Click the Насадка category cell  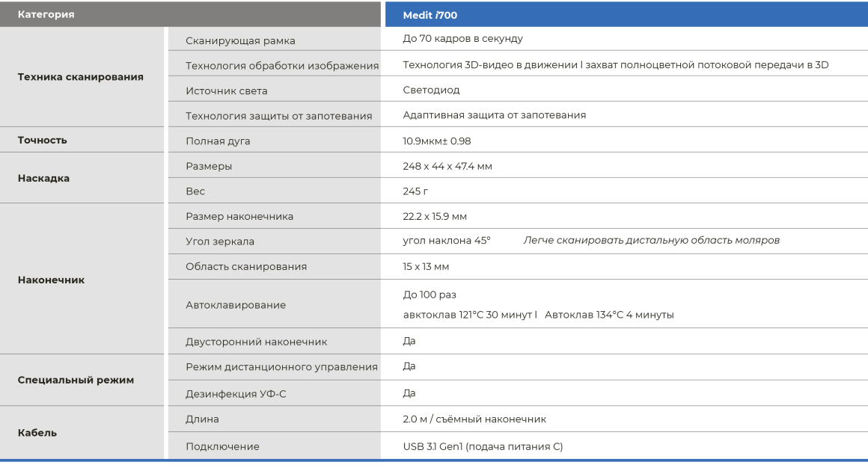(82, 178)
